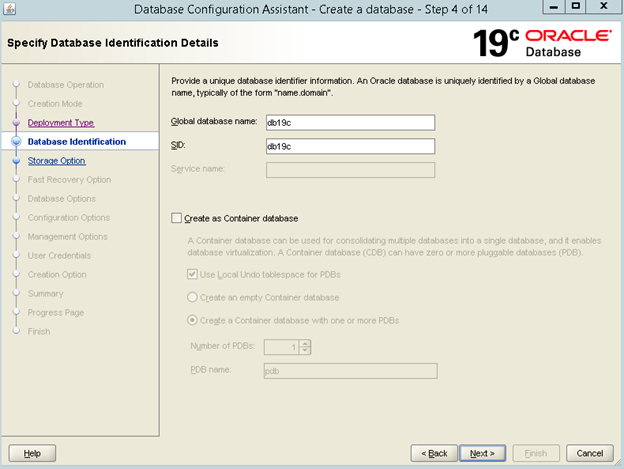Select Database Identification step in sidebar
The image size is (624, 469).
(76, 142)
